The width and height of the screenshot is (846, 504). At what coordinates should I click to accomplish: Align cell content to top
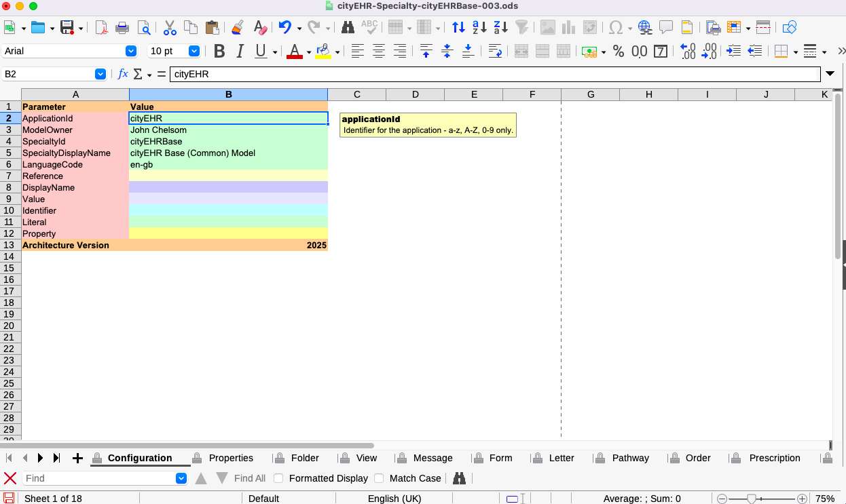click(x=426, y=51)
